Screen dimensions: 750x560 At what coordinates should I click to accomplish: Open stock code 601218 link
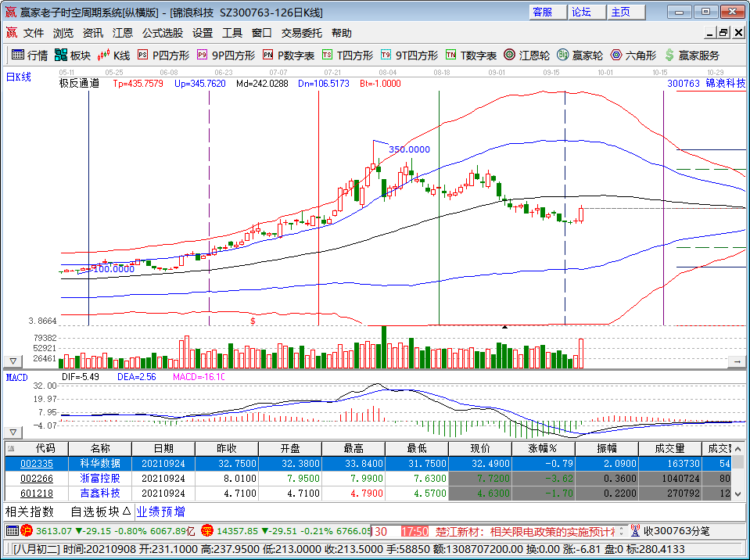(x=37, y=494)
